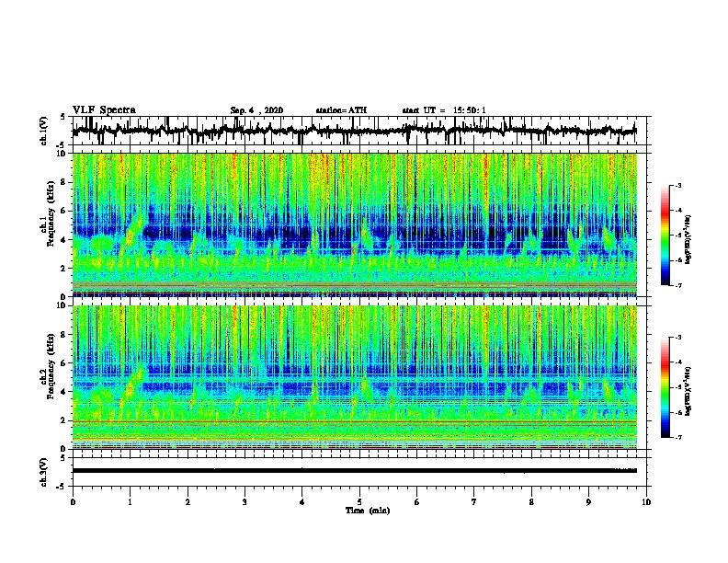Click the "-3" label on ch.1 colorbar
This screenshot has height=563, width=728.
point(677,185)
